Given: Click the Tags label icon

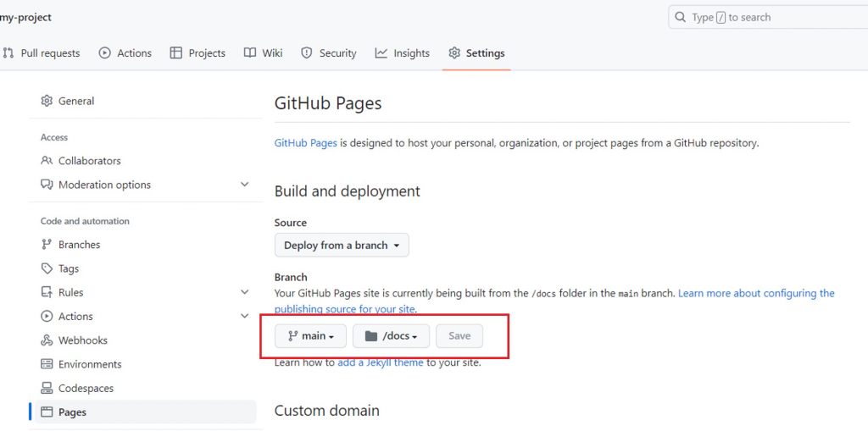Looking at the screenshot, I should [x=47, y=268].
